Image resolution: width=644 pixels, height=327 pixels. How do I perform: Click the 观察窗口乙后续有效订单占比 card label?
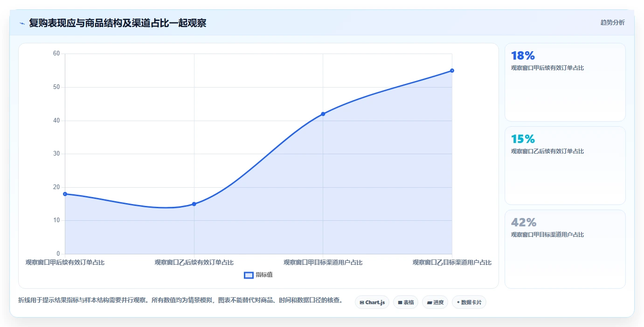tap(547, 151)
